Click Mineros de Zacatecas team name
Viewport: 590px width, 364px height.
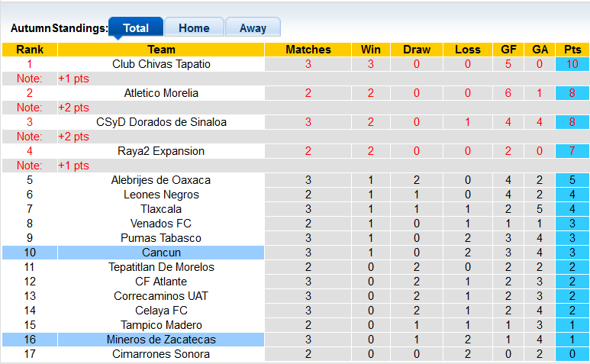click(x=161, y=340)
